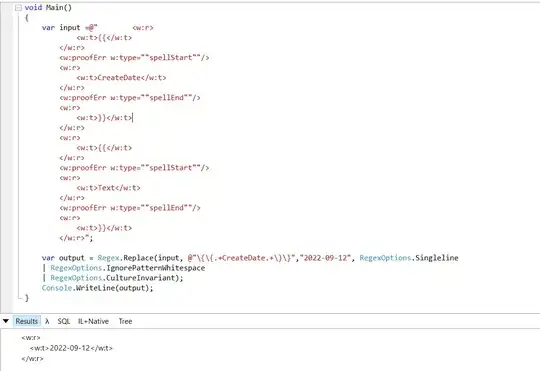Switch to the IL+Native tab
Screen dimensions: 540x371
pyautogui.click(x=93, y=321)
